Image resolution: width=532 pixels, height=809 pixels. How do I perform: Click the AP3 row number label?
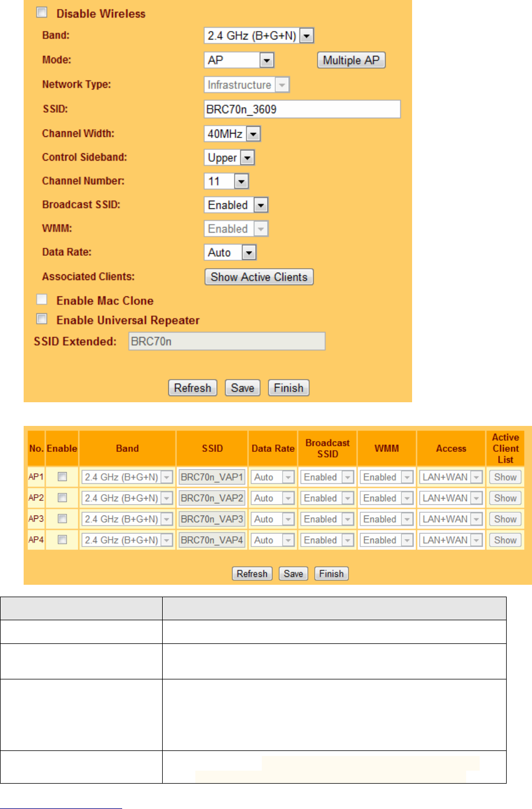coord(36,518)
